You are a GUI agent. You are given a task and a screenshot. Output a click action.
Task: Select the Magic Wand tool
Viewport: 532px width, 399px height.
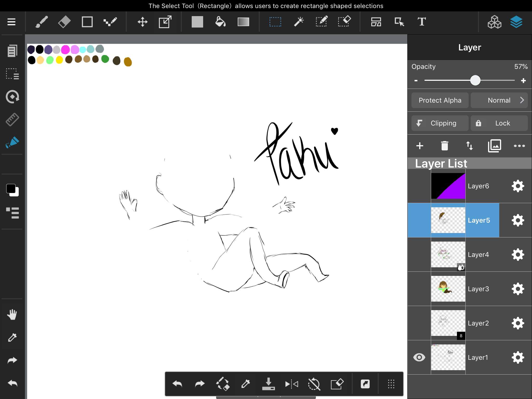299,22
